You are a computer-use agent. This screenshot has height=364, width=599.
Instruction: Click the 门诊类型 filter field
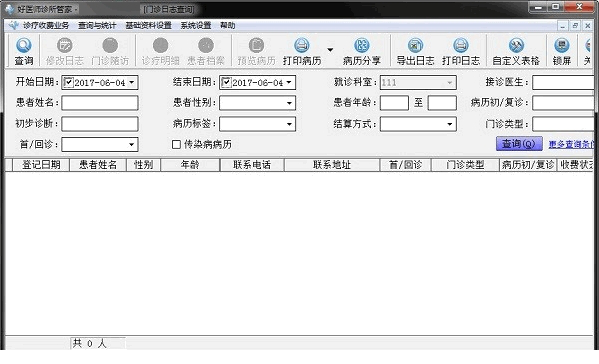tap(563, 124)
